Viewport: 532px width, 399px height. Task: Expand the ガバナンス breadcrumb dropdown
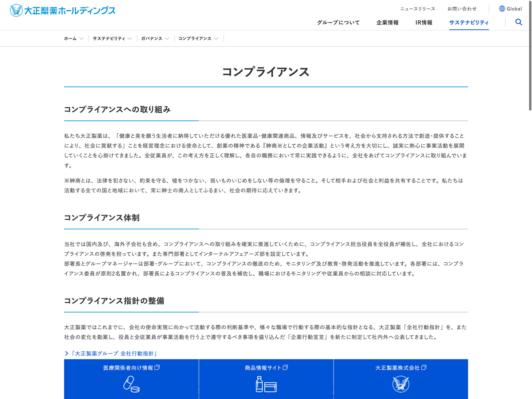point(167,39)
